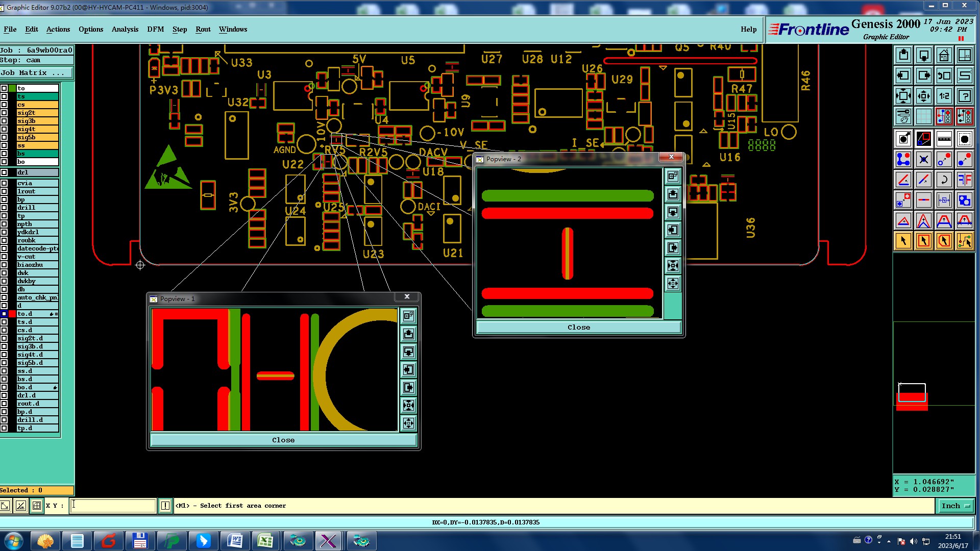
Task: Click Close button in Popview - 1
Action: click(283, 440)
